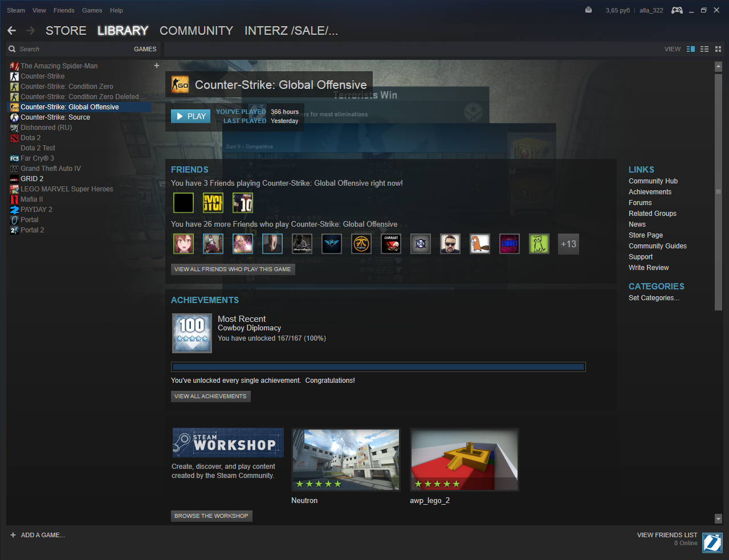The height and width of the screenshot is (560, 729).
Task: Open friends list avatar icon
Action: tap(712, 543)
